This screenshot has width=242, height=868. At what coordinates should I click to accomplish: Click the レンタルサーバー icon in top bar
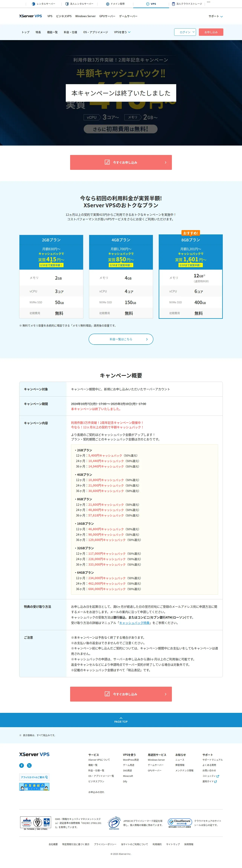pyautogui.click(x=33, y=4)
